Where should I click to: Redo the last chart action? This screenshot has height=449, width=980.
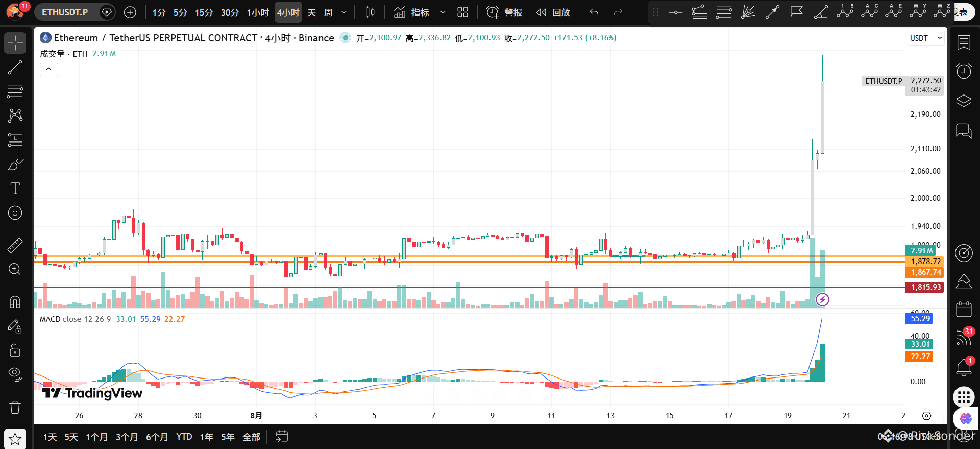[618, 12]
